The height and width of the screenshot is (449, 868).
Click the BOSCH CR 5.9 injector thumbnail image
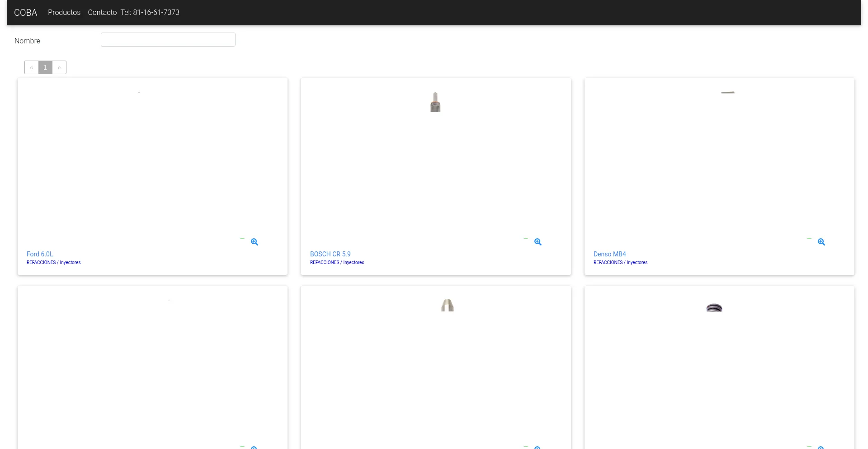(x=435, y=102)
